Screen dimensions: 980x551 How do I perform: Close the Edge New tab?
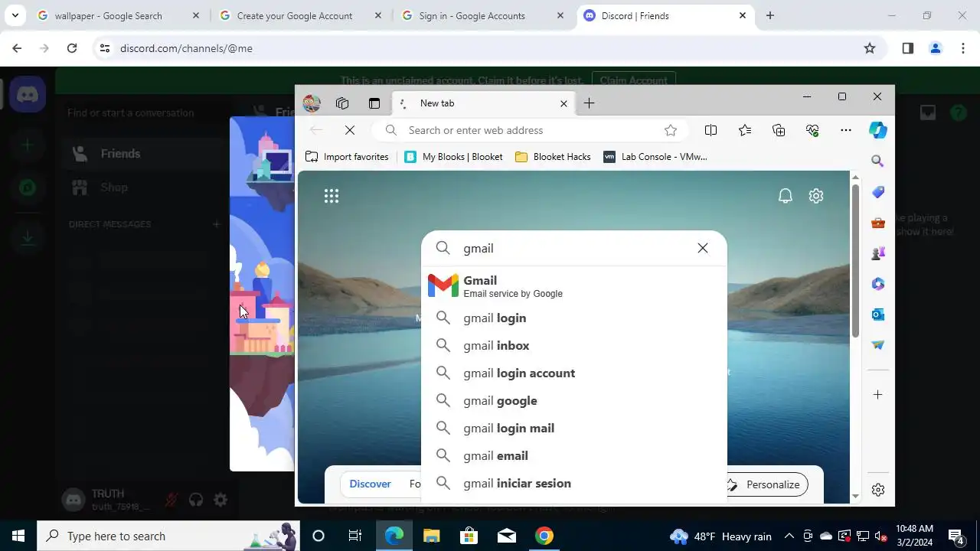coord(563,103)
